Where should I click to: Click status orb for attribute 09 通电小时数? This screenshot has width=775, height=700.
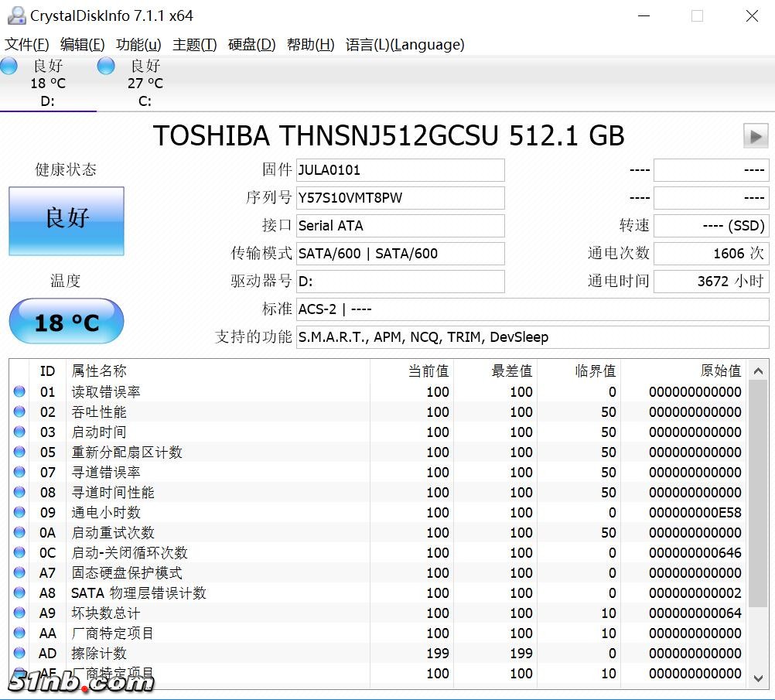(x=19, y=513)
